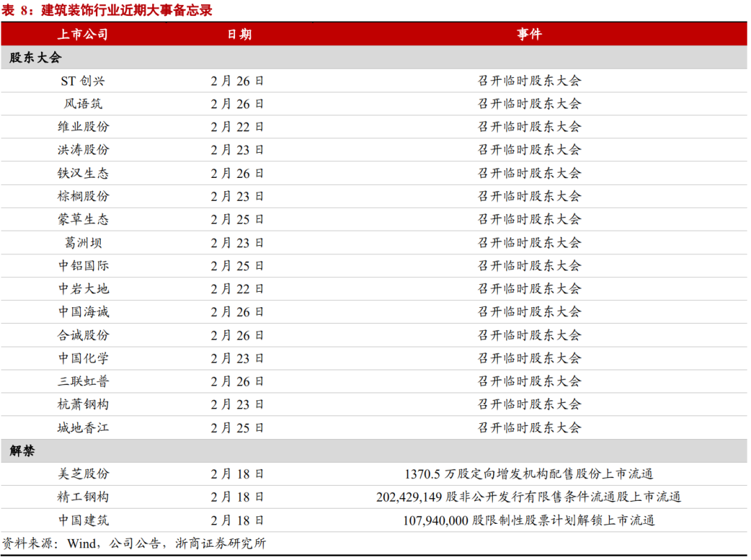Click the date in the 中岩大地 row
Viewport: 751px width, 560px height.
(237, 288)
